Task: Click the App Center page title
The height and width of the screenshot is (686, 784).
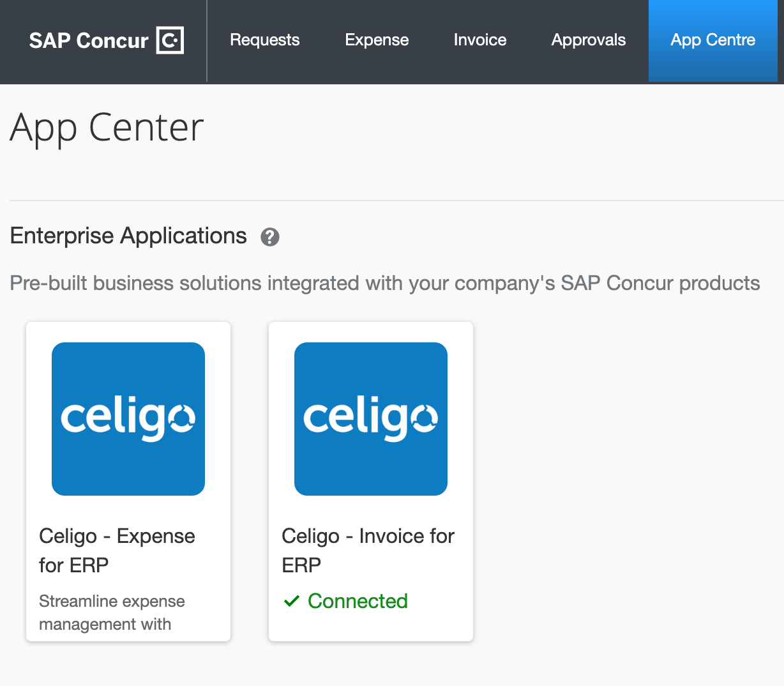Action: coord(107,128)
